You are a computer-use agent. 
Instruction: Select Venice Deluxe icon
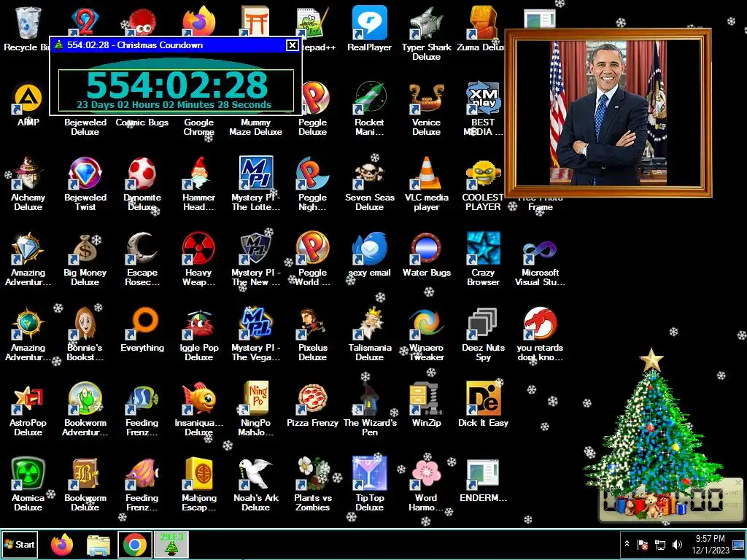click(x=426, y=98)
